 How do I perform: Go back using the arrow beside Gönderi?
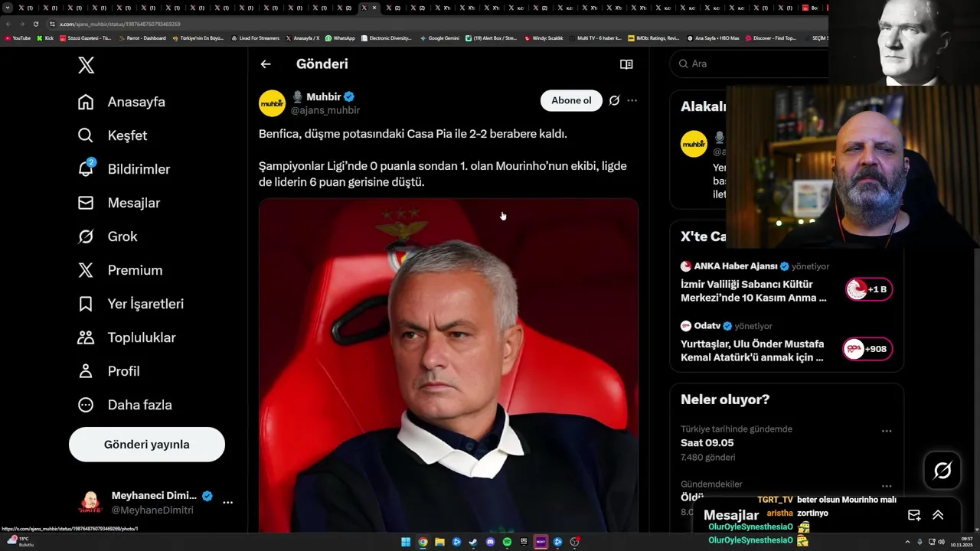(x=266, y=64)
